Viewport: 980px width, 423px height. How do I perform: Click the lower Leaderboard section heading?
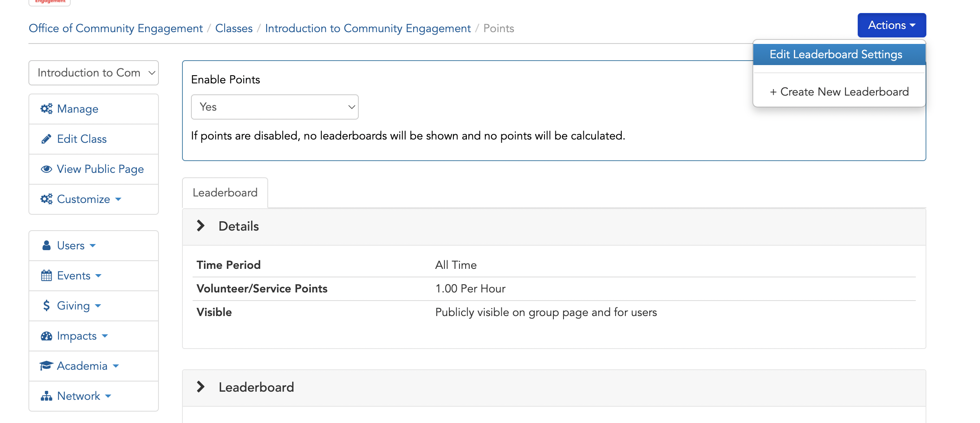(256, 387)
